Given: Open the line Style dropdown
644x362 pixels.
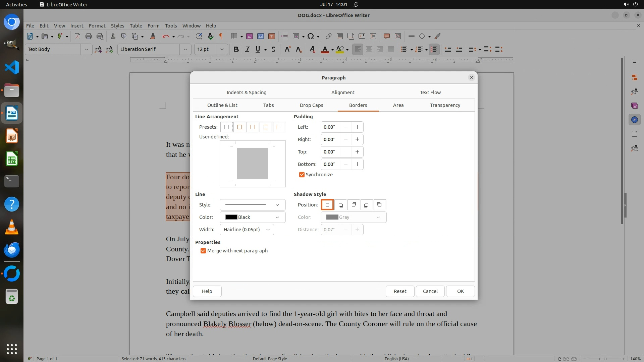Looking at the screenshot, I should [252, 205].
